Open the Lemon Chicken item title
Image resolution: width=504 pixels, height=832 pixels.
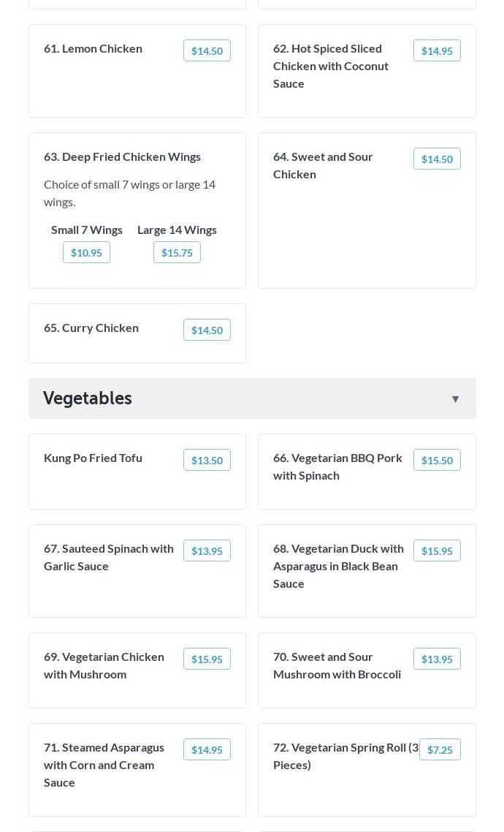[93, 48]
